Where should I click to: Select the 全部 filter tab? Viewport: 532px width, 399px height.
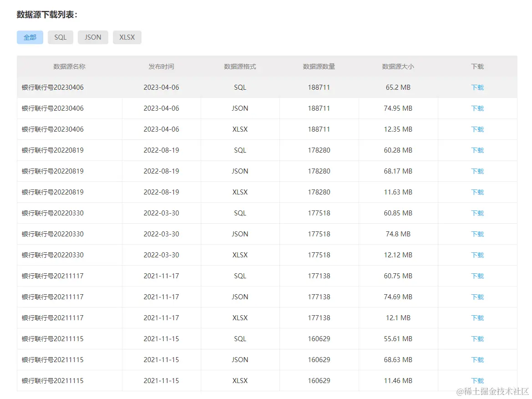coord(30,37)
